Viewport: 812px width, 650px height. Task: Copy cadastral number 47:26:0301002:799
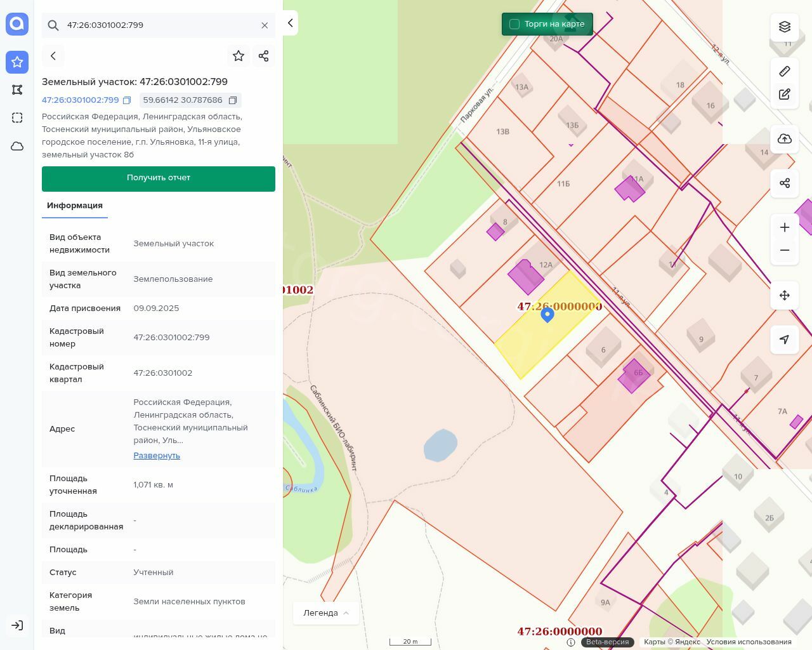pyautogui.click(x=127, y=100)
